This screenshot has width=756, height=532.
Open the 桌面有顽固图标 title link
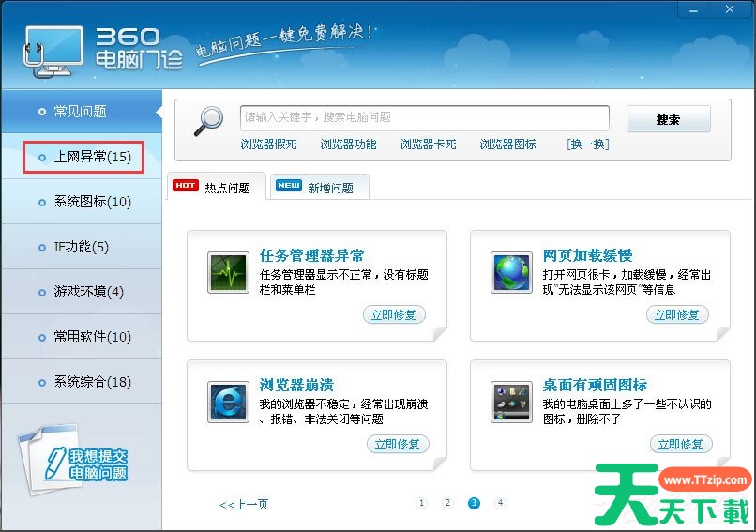coord(595,385)
